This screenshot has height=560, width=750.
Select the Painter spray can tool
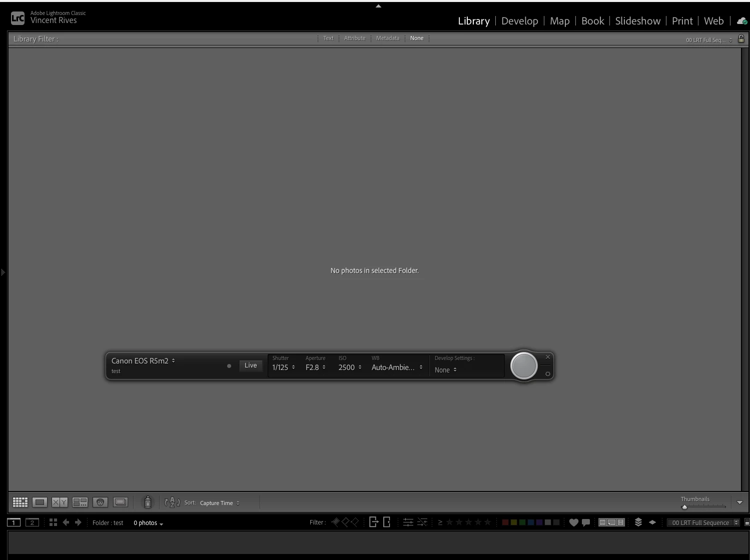tap(148, 502)
